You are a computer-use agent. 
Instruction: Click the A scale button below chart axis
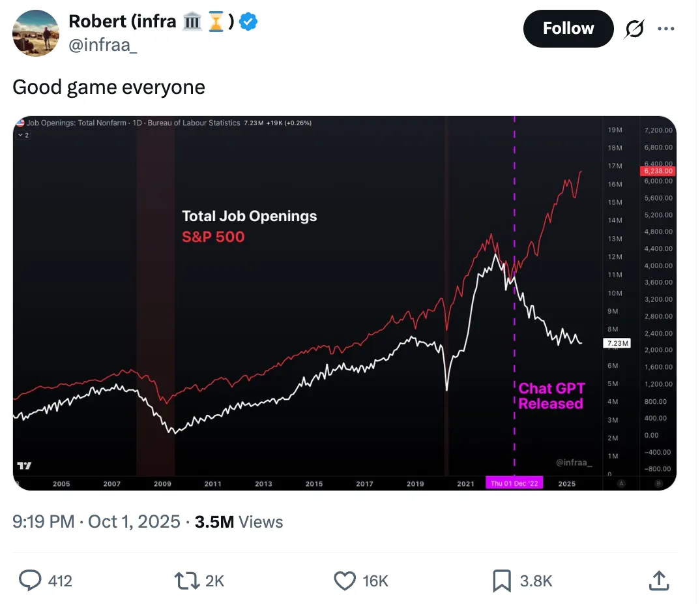[x=621, y=484]
